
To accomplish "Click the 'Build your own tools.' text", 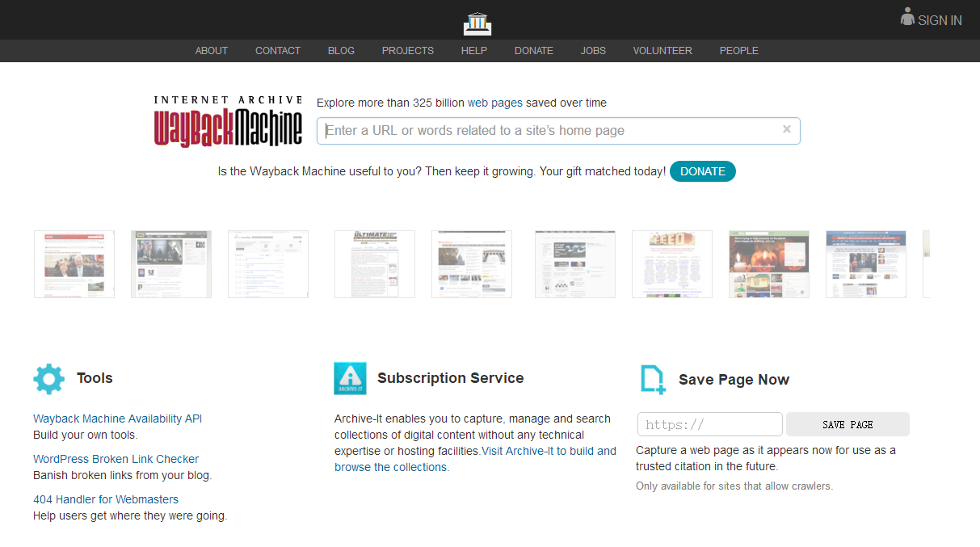I will [86, 435].
